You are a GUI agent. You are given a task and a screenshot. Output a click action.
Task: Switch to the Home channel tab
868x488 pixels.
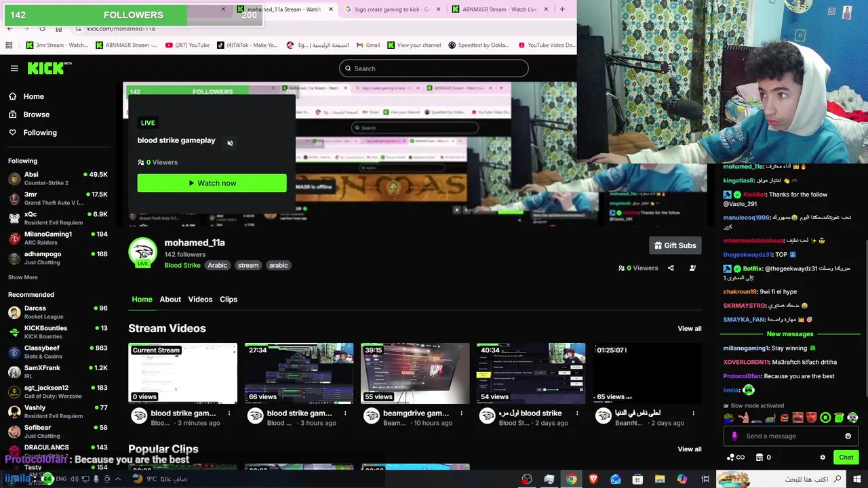pyautogui.click(x=142, y=299)
